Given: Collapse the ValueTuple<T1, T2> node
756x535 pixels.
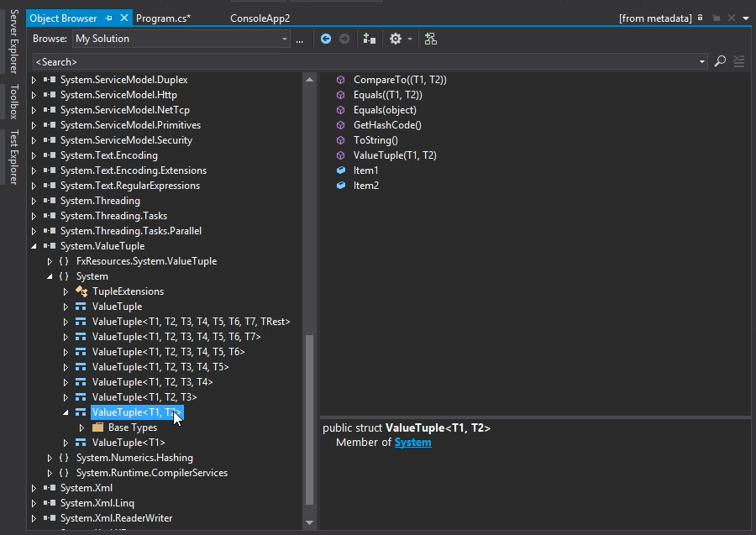Looking at the screenshot, I should click(66, 412).
